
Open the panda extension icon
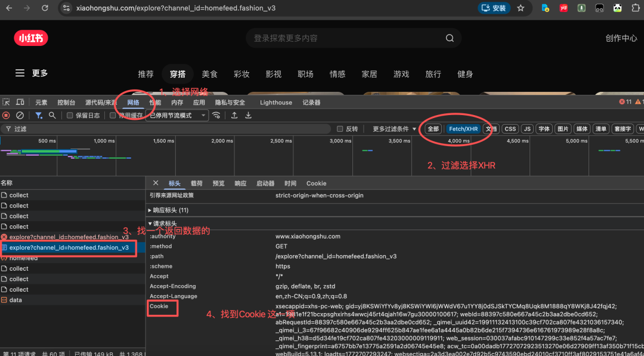point(618,8)
